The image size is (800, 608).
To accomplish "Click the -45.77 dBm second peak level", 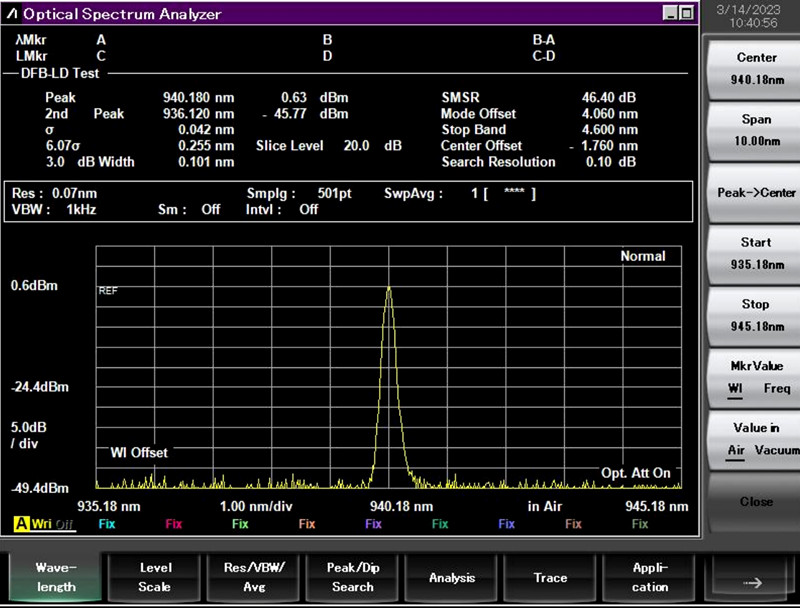I will pyautogui.click(x=305, y=113).
